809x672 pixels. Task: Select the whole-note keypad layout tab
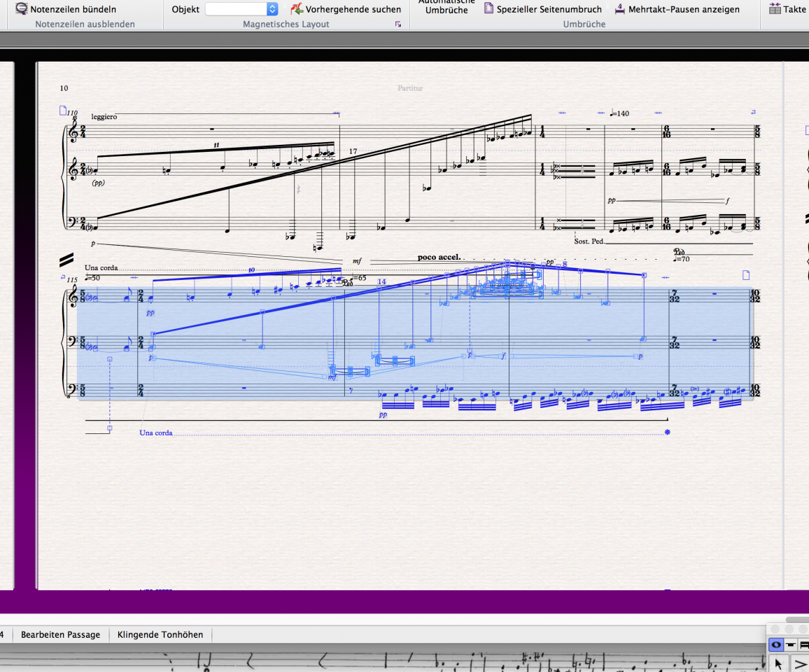[776, 644]
